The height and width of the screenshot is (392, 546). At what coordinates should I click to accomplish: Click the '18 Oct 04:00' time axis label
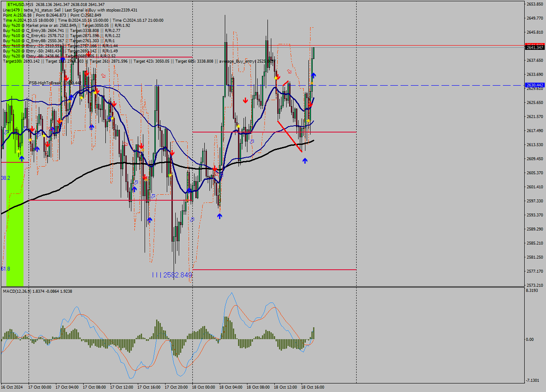tap(231, 387)
